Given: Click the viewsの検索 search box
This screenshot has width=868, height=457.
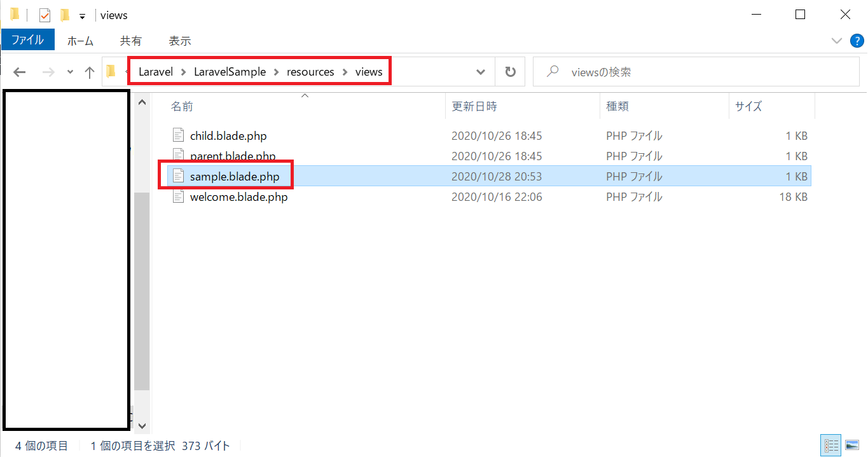Looking at the screenshot, I should point(695,72).
